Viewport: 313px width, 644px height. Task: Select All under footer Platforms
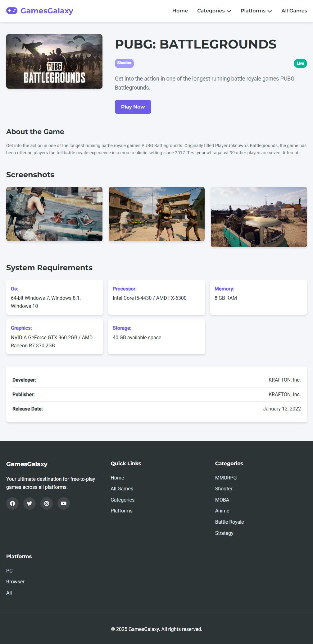(9, 593)
